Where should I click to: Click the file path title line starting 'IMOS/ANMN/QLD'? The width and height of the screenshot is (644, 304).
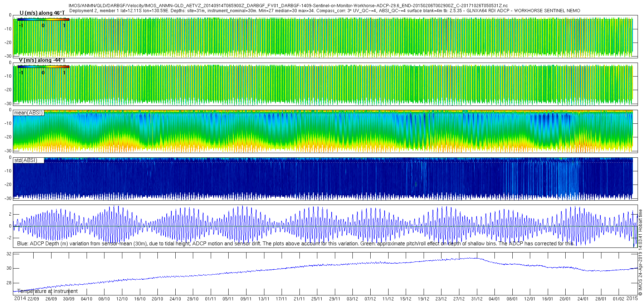(x=288, y=6)
